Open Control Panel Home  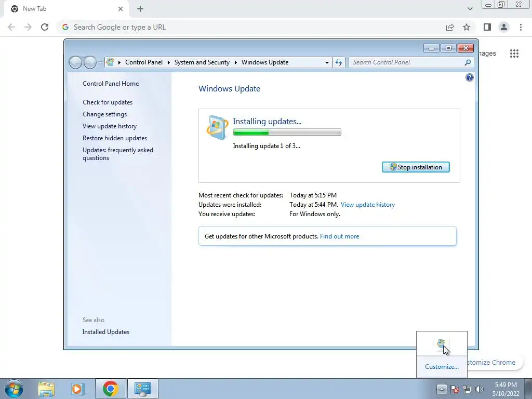[111, 84]
